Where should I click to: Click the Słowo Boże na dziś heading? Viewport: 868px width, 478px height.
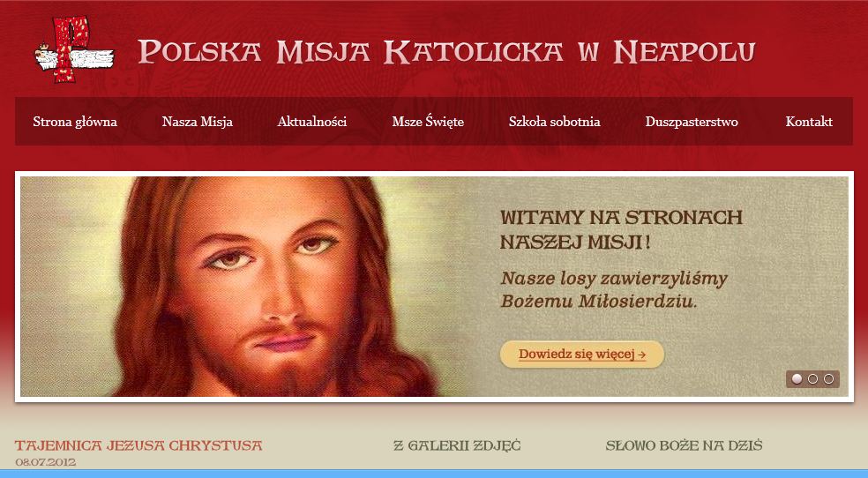(x=684, y=445)
